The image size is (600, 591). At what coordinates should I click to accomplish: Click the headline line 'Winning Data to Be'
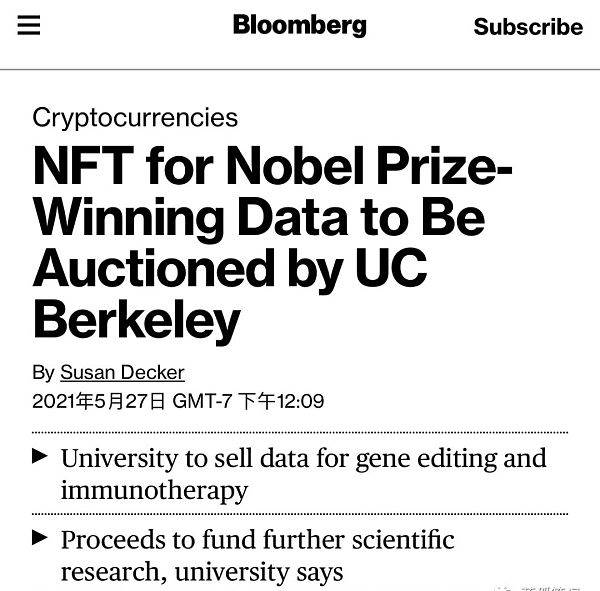click(259, 217)
